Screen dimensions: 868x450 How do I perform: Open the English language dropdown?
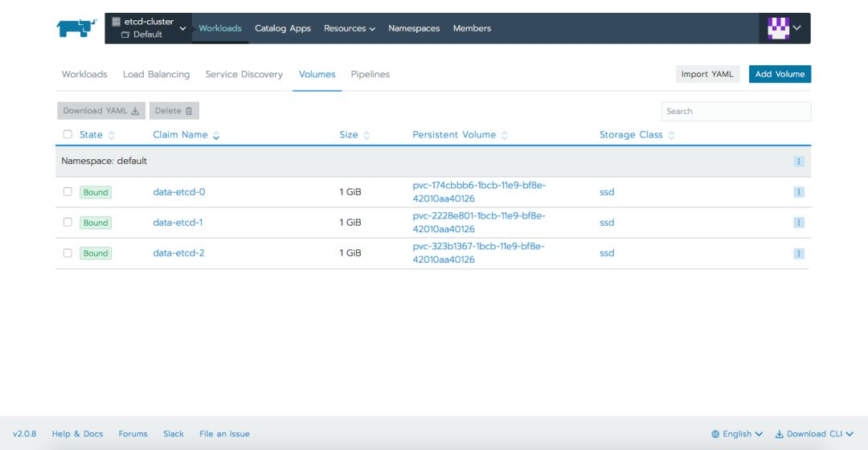[737, 434]
